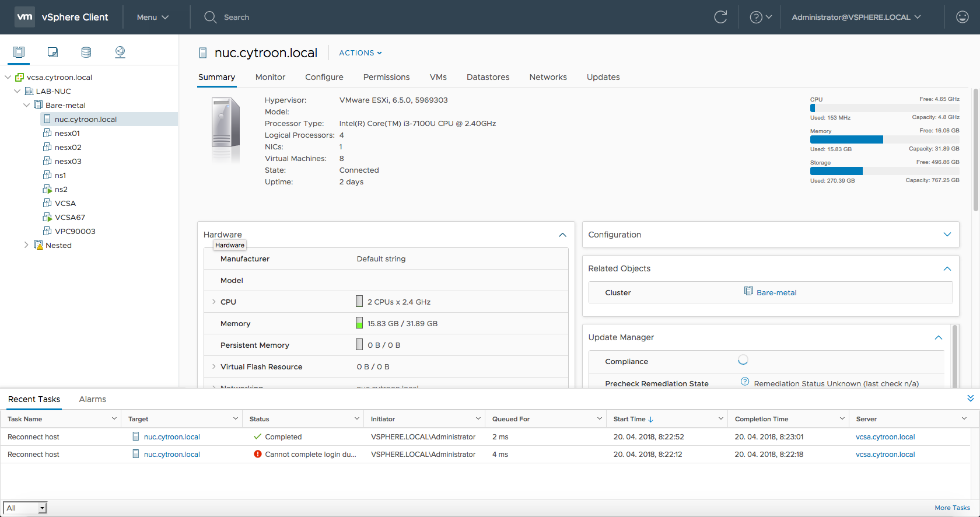
Task: Click the Memory usage indicator icon
Action: coord(359,323)
